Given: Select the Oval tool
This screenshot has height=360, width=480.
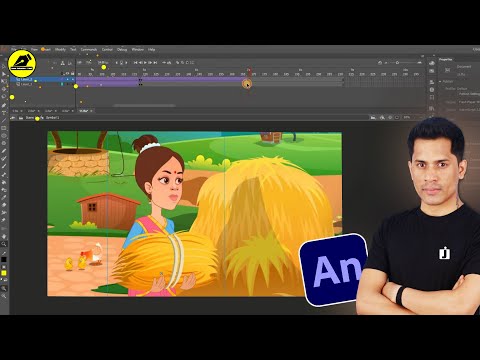Looking at the screenshot, I should pyautogui.click(x=4, y=136).
